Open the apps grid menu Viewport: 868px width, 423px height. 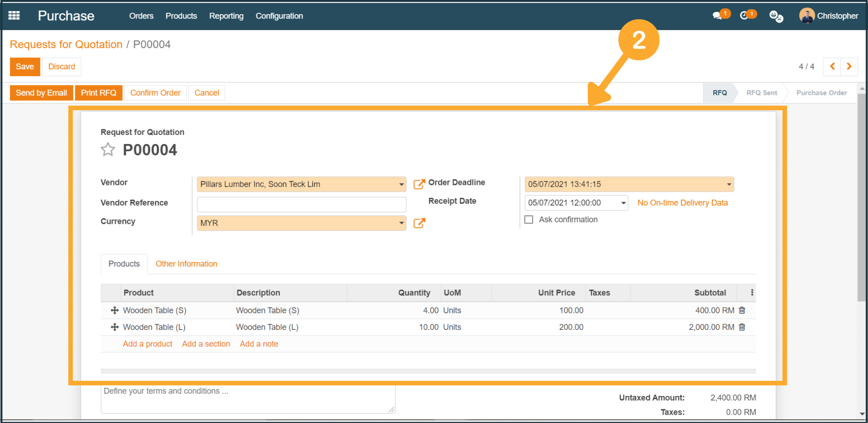pos(14,16)
